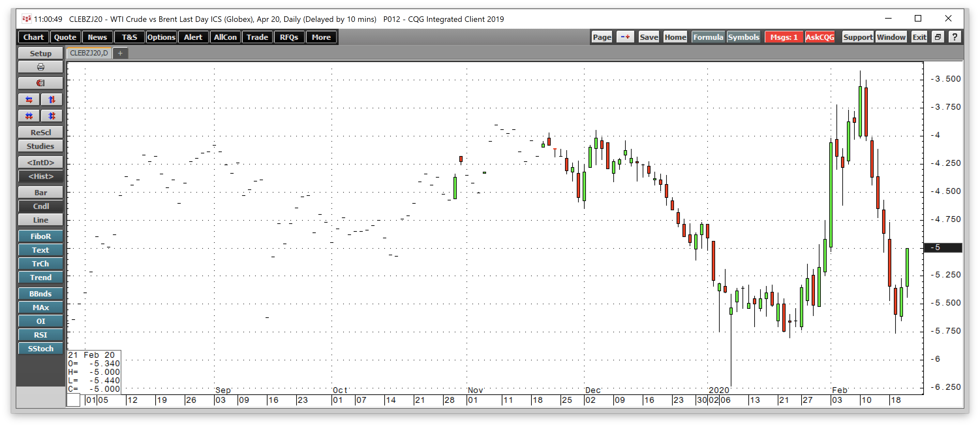This screenshot has height=427, width=980.
Task: Click the vertical up-down arrows scale icon
Action: [x=52, y=100]
